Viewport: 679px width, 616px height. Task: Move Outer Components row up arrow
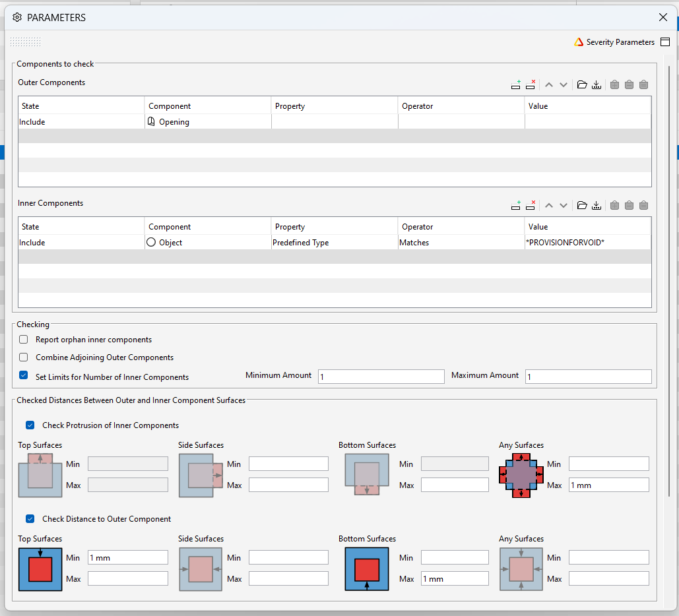point(548,85)
